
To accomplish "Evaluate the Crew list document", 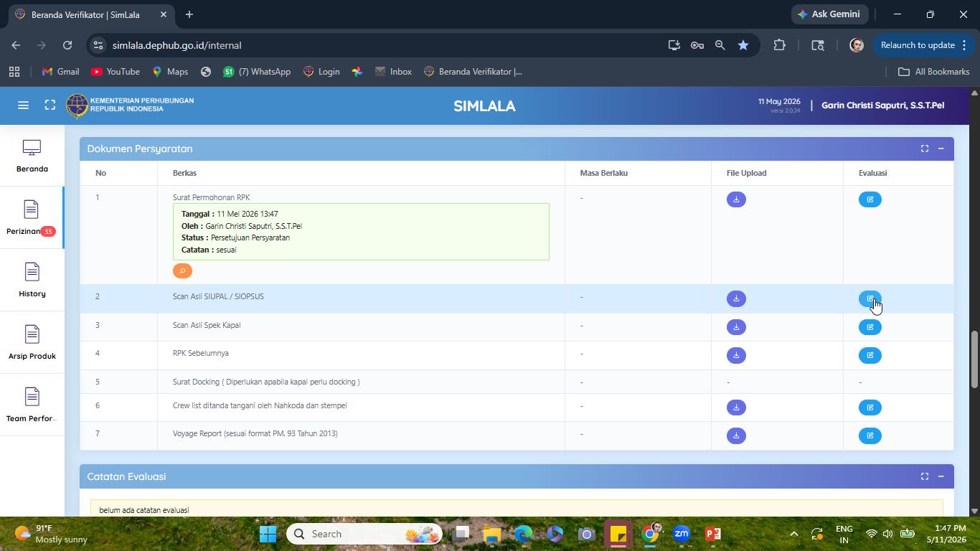I will coord(870,408).
